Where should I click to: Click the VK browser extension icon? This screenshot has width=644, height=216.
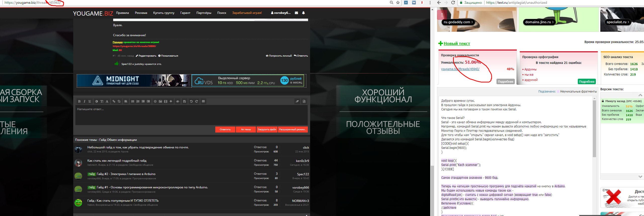coord(414,3)
